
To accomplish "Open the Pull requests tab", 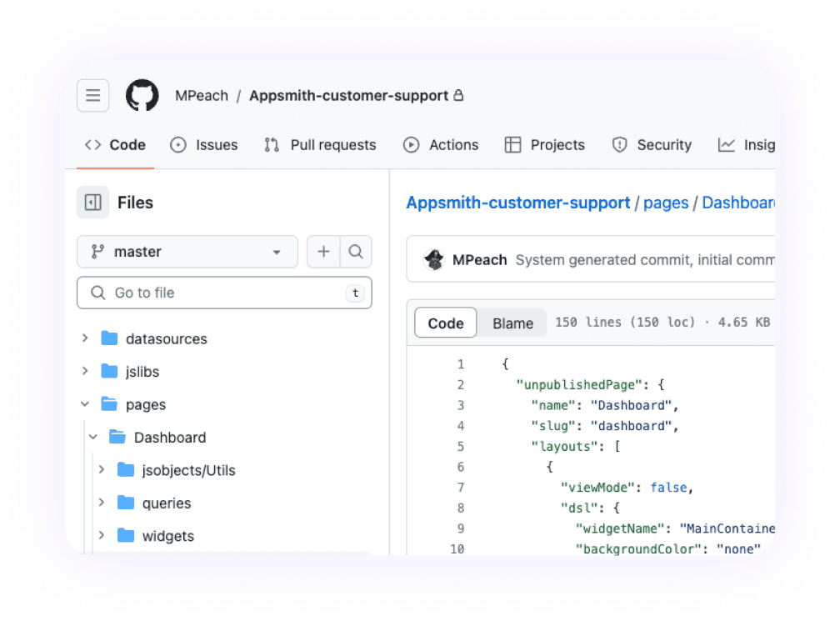I will coord(320,145).
